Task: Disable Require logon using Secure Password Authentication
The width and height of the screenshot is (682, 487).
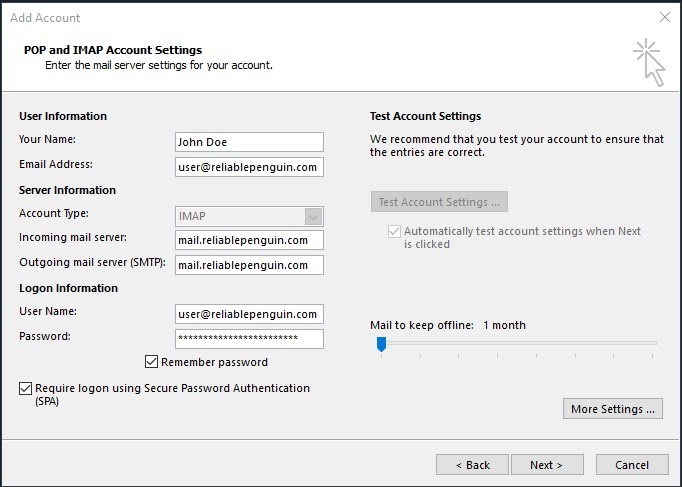Action: click(25, 388)
